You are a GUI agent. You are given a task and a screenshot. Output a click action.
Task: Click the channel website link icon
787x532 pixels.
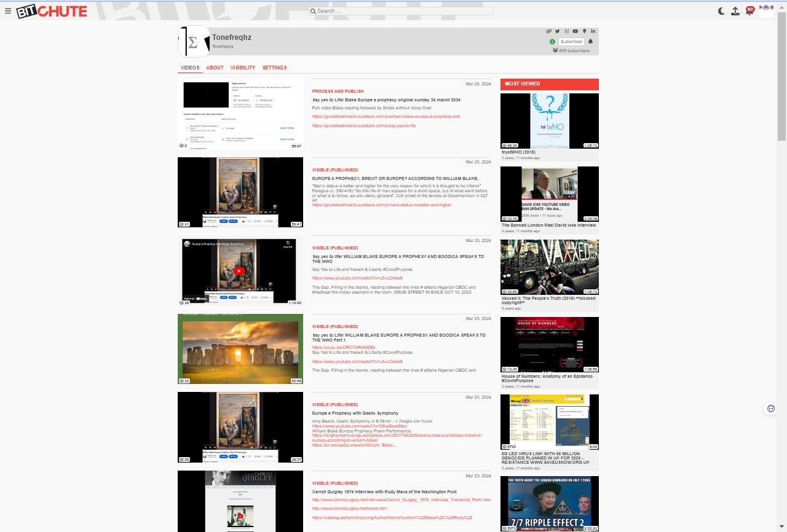[549, 31]
